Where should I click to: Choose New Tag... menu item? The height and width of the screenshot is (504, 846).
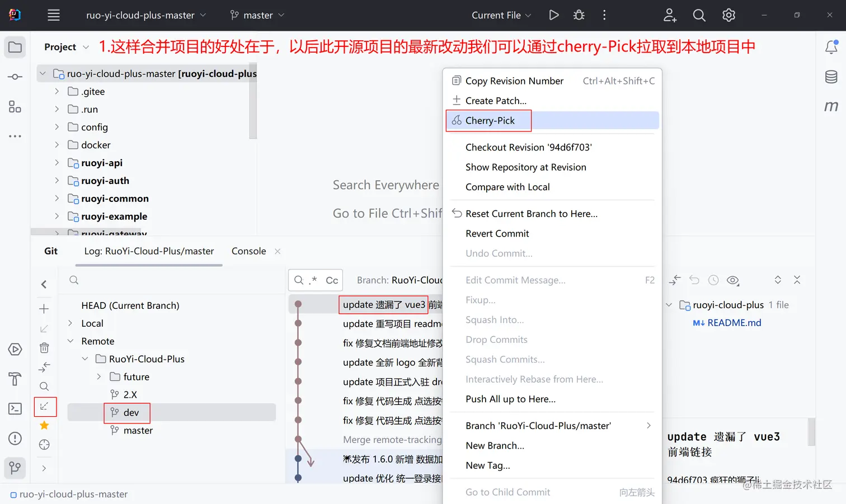[x=553, y=465]
